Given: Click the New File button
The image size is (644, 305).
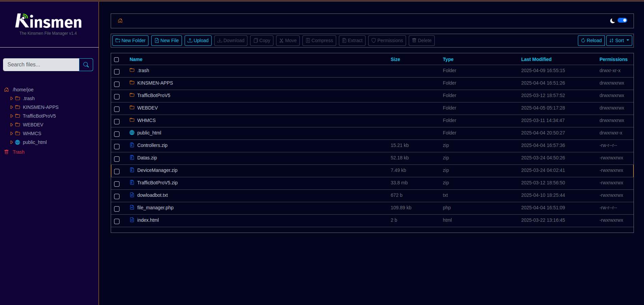Looking at the screenshot, I should [x=166, y=40].
